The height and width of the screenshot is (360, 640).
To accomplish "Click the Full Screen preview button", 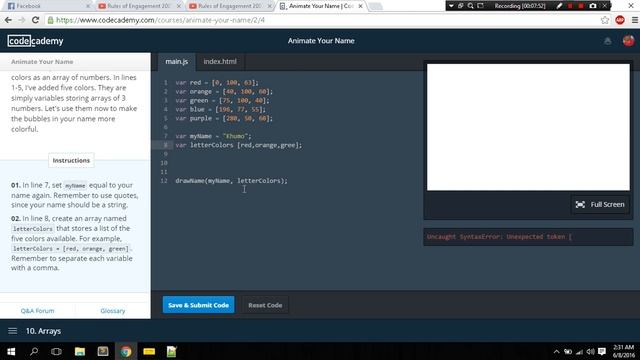I will [600, 204].
